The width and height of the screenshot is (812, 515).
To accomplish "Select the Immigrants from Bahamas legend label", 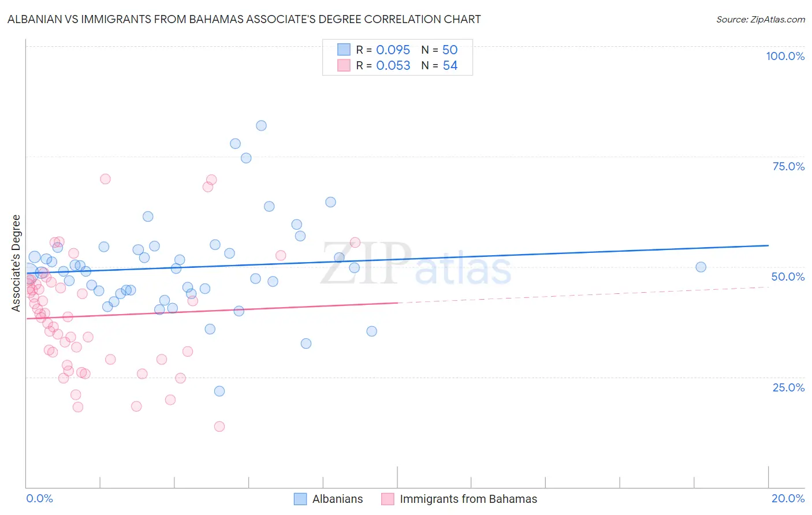I will (468, 499).
